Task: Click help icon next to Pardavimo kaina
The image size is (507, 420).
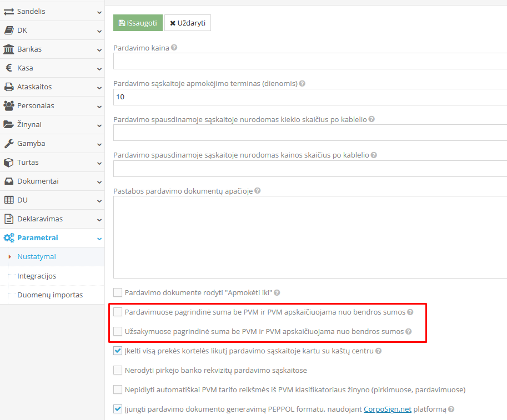Action: [x=174, y=48]
